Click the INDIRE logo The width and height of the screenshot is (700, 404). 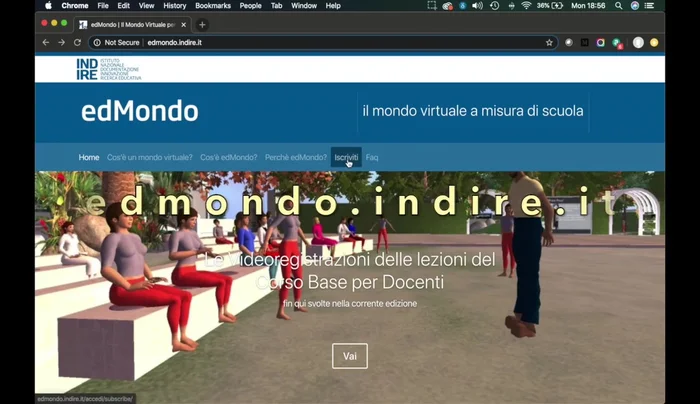click(108, 69)
